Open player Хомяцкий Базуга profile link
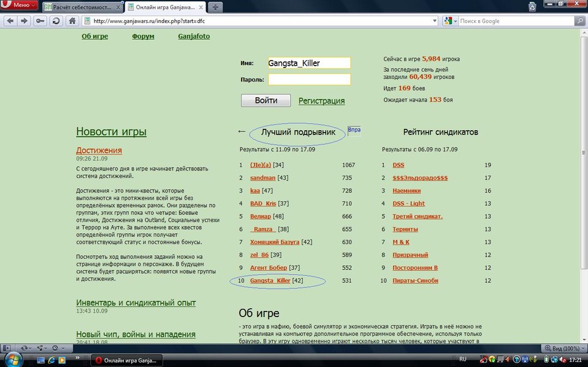588x367 pixels. pos(274,242)
